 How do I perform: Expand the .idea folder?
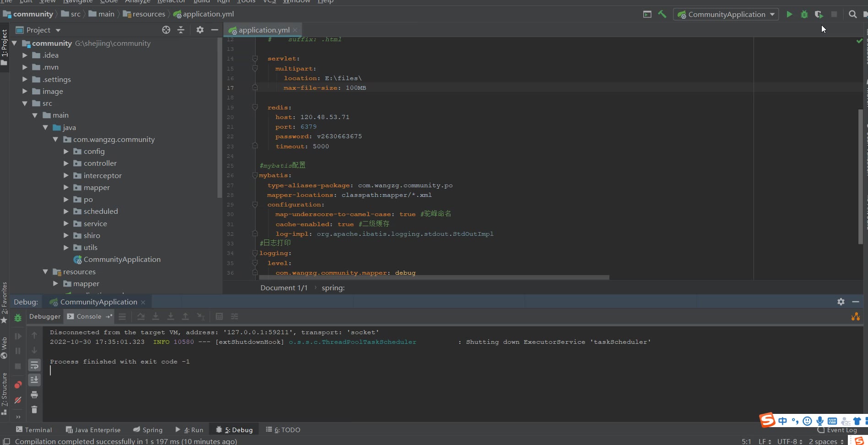click(x=25, y=55)
